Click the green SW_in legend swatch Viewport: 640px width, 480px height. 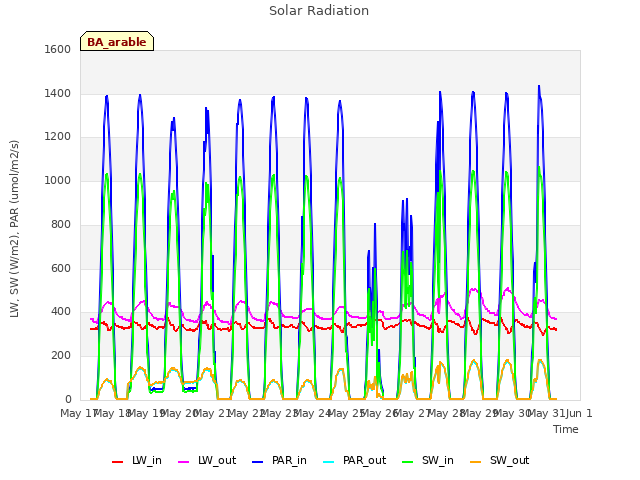(x=407, y=462)
